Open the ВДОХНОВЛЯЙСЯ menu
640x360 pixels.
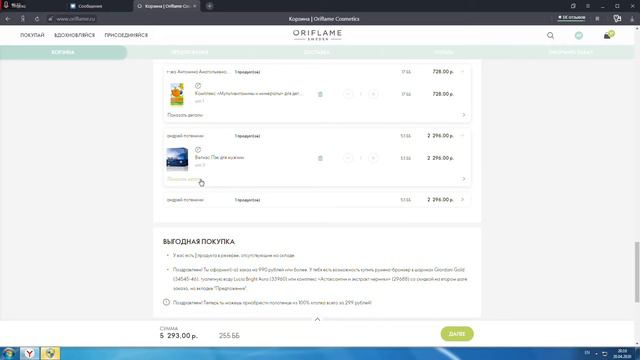tap(74, 35)
